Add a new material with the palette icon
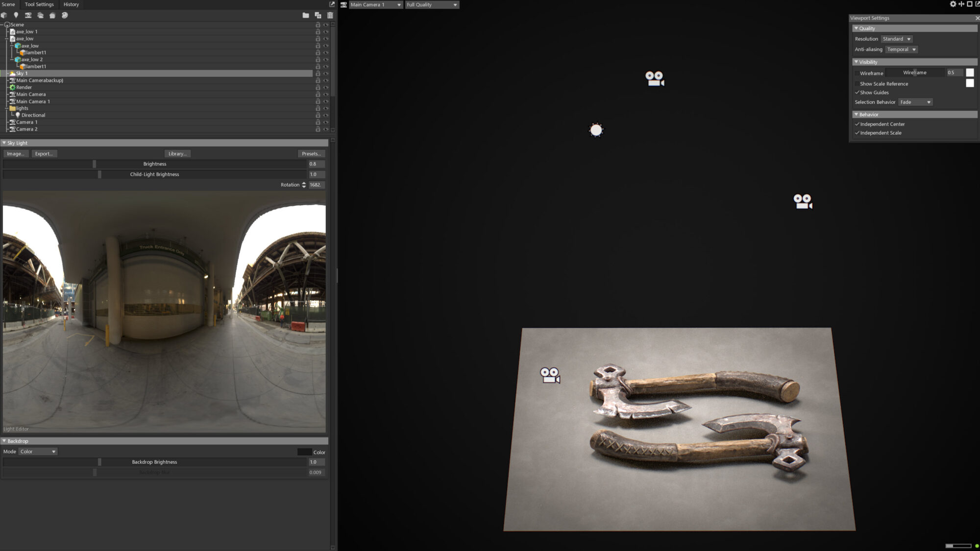 click(x=65, y=15)
